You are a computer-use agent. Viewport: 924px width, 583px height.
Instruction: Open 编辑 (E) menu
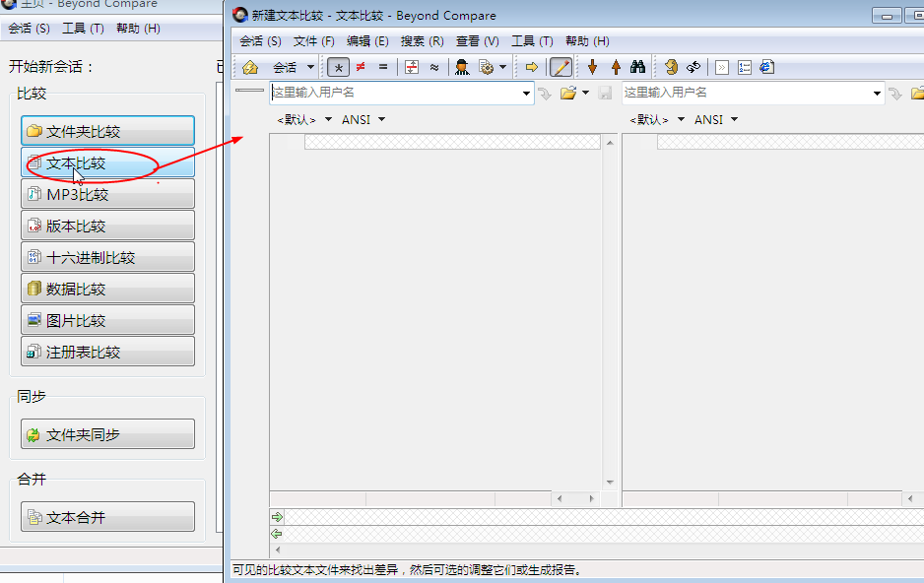tap(367, 41)
